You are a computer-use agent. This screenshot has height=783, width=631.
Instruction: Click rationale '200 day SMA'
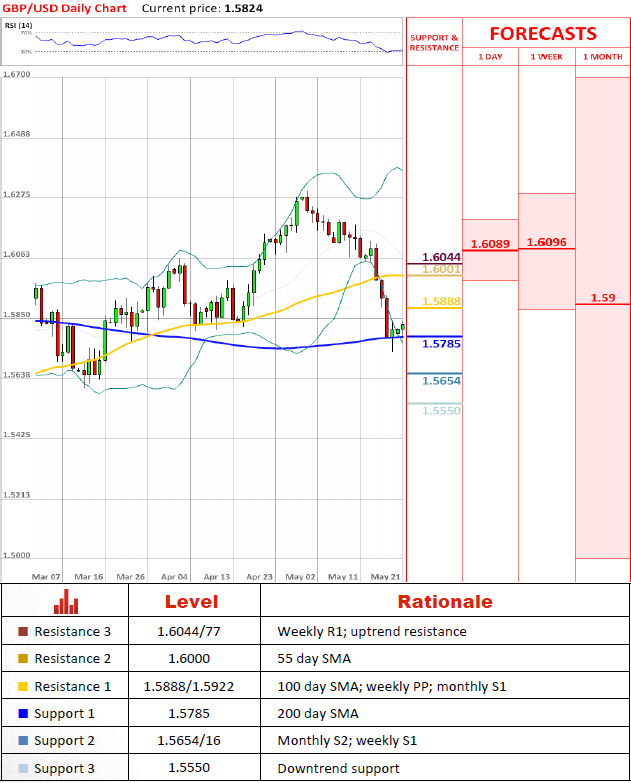pos(318,714)
